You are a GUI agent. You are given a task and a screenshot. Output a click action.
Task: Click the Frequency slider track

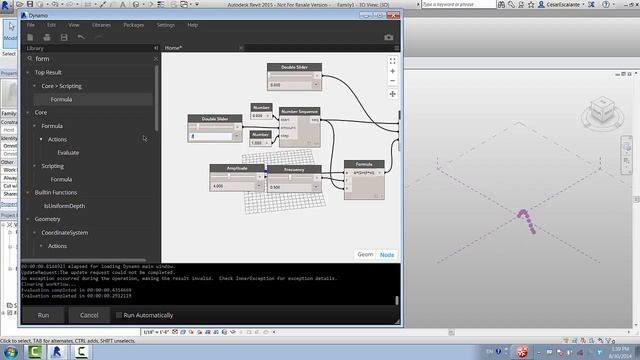pos(291,178)
